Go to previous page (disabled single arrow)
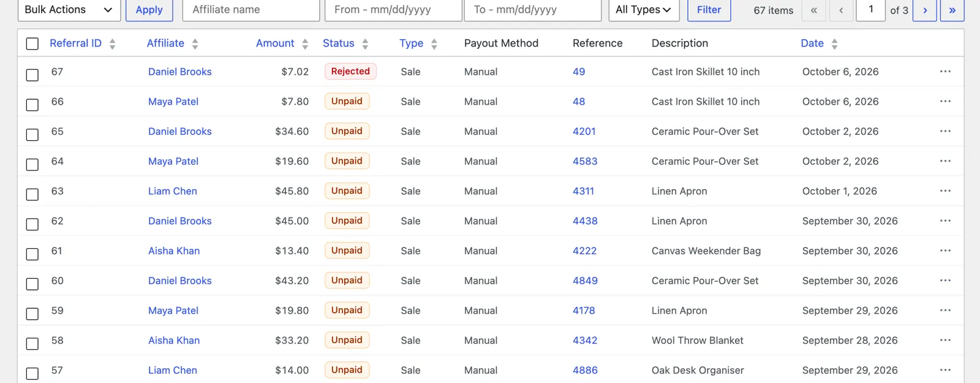Screen dimensions: 980x383 click(841, 10)
